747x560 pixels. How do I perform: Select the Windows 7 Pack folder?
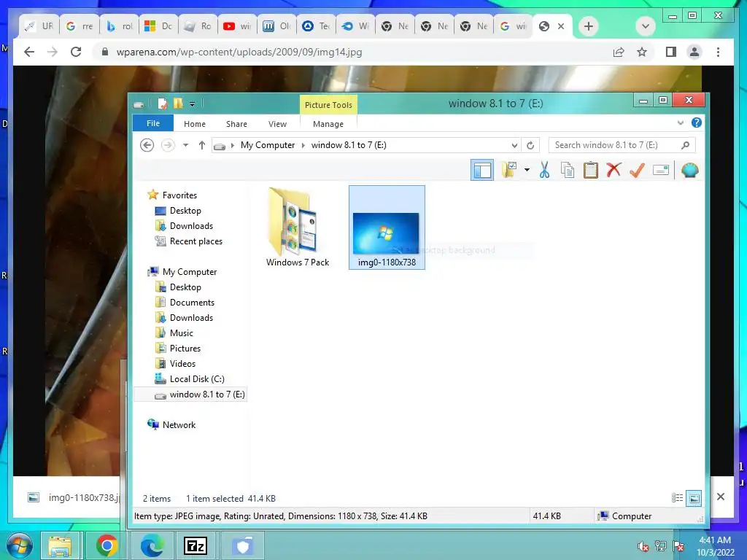[x=298, y=227]
